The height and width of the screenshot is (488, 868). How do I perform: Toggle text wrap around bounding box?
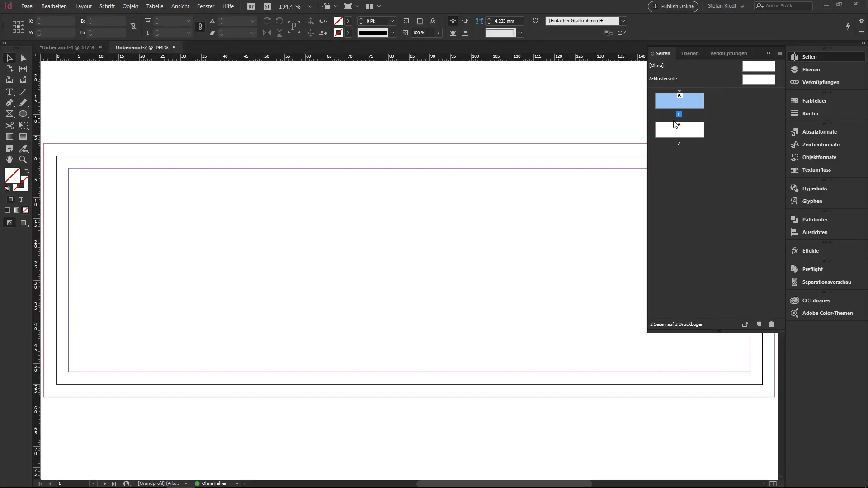pos(465,21)
